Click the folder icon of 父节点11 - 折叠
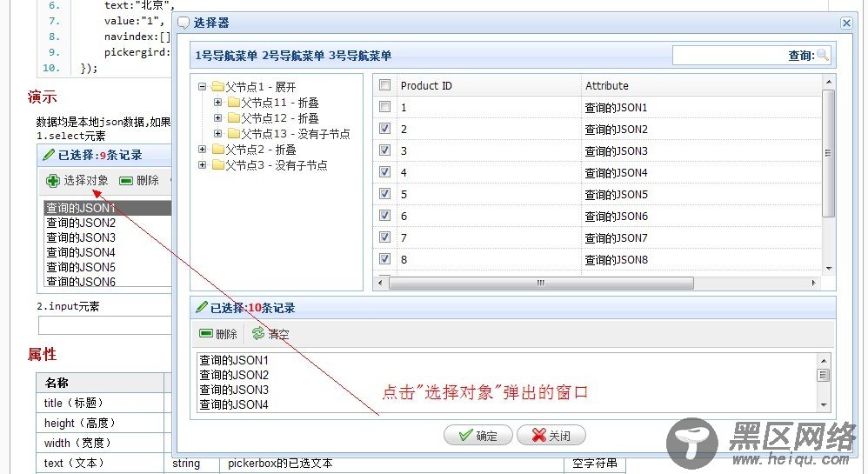The width and height of the screenshot is (868, 474). coord(233,103)
